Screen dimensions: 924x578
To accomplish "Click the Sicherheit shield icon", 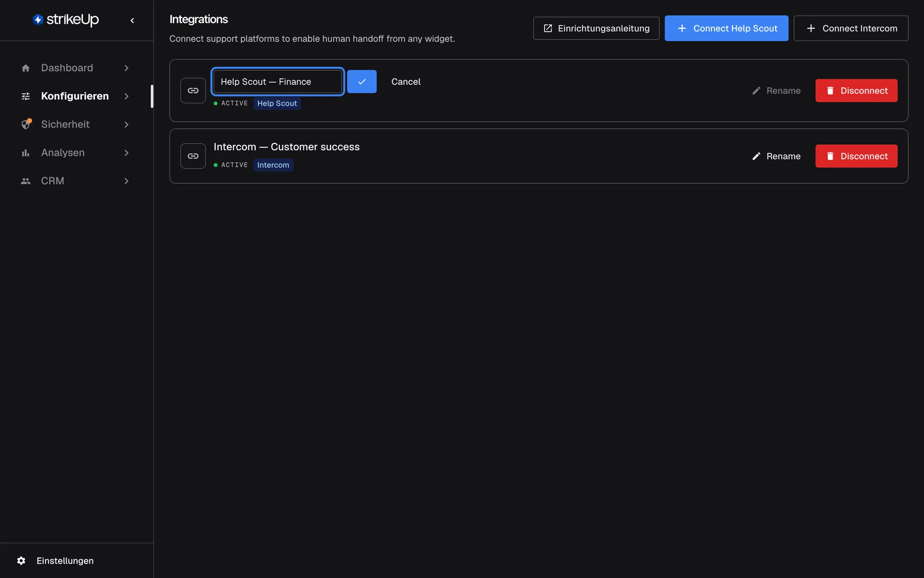I will tap(26, 124).
